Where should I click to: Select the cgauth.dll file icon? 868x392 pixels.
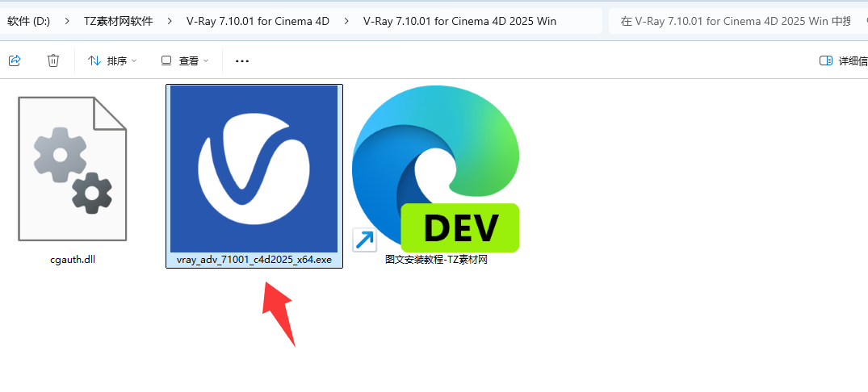coord(73,169)
